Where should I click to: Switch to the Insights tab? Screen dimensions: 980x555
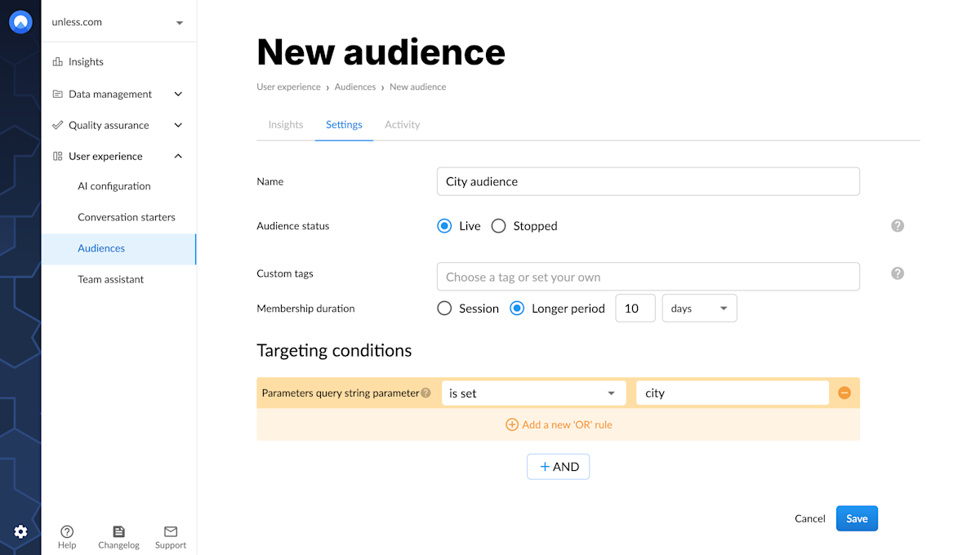pos(286,125)
